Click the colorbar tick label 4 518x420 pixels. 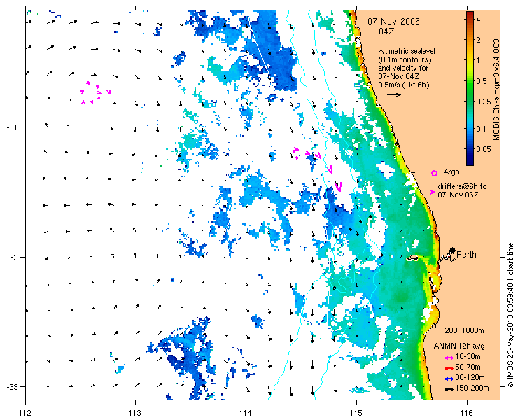tap(478, 20)
